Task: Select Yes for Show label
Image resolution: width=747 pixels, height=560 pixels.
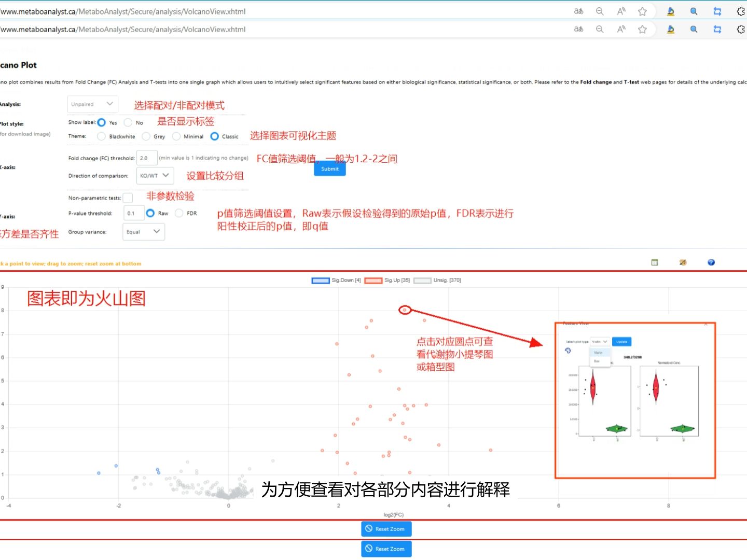Action: [101, 122]
